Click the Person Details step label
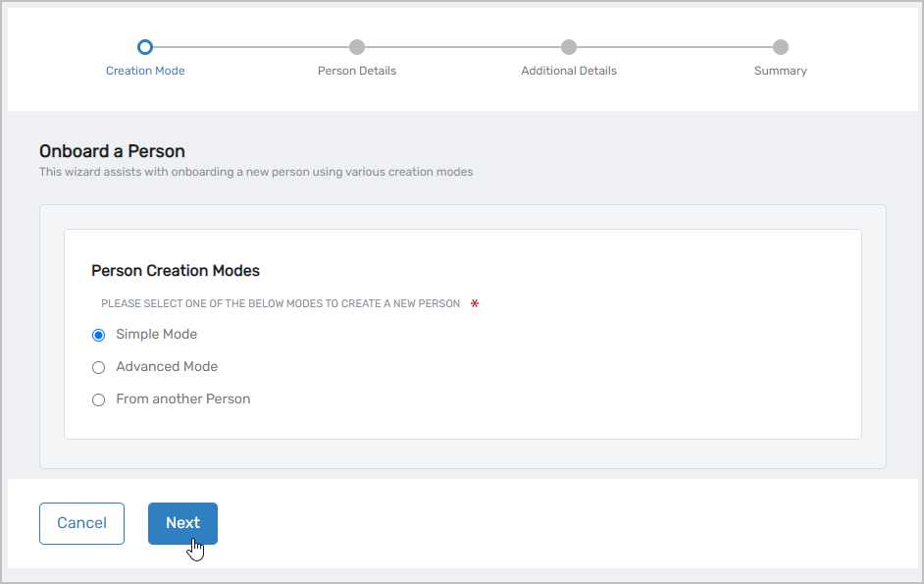The height and width of the screenshot is (584, 924). (357, 71)
